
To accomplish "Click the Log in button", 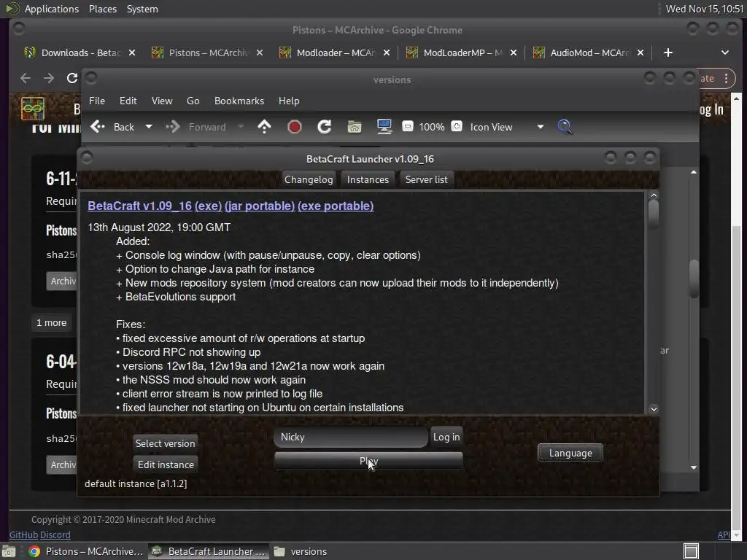I will click(446, 437).
